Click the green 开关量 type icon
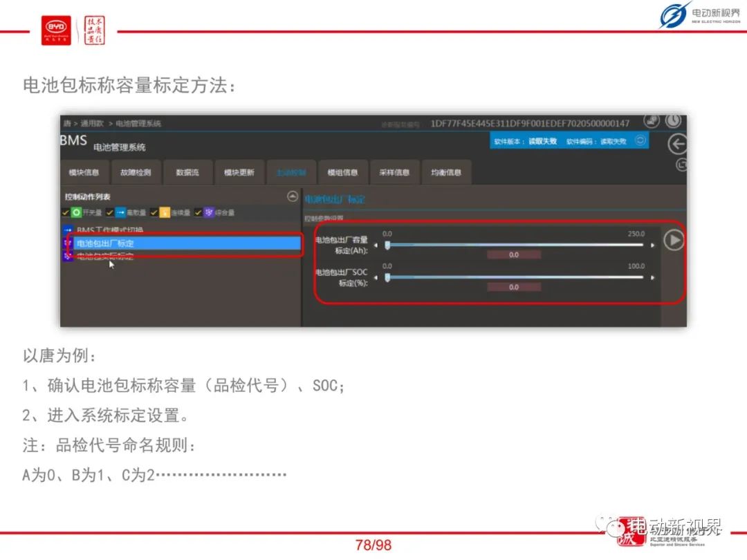Image resolution: width=747 pixels, height=560 pixels. click(76, 212)
